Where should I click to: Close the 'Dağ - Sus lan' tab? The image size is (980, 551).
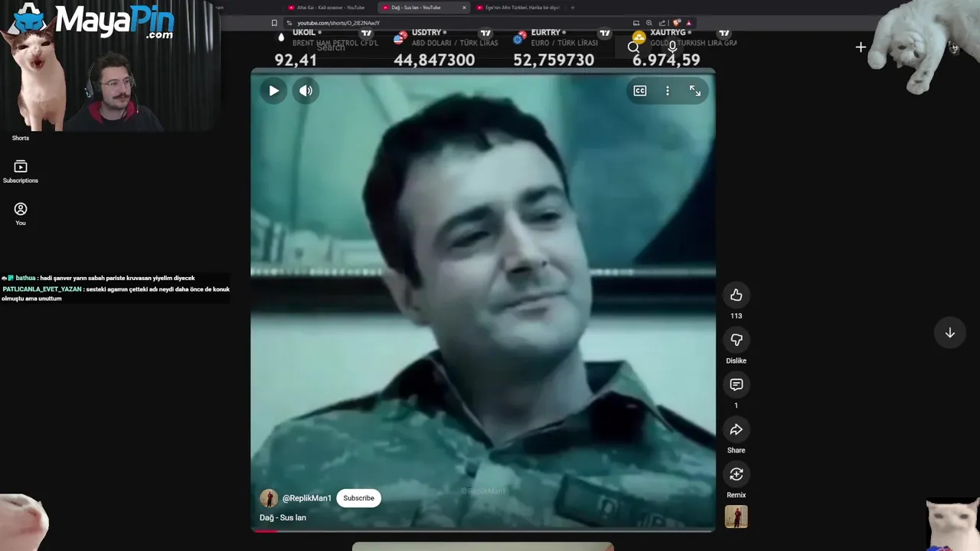[x=464, y=8]
